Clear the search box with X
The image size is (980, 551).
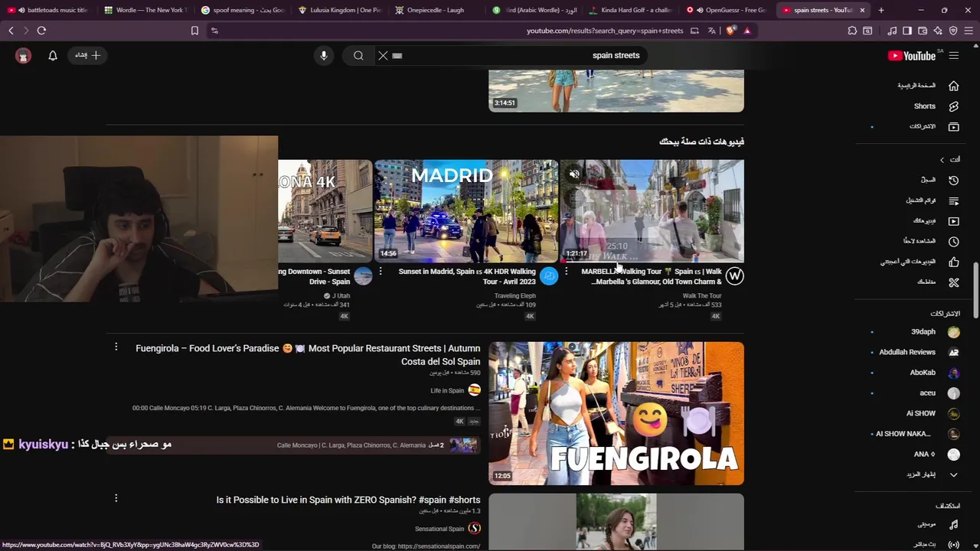tap(383, 55)
